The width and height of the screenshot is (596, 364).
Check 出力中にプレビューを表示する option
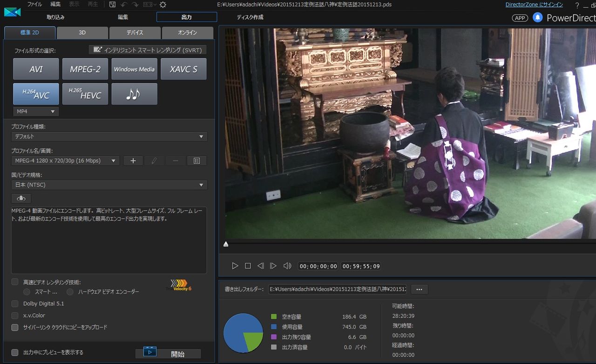click(x=15, y=352)
